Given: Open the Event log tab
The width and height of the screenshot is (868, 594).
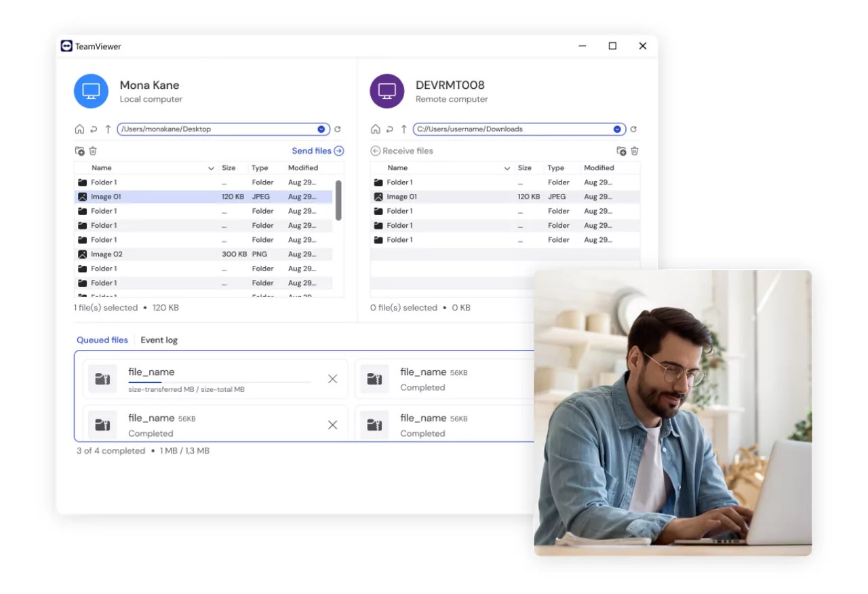Looking at the screenshot, I should 159,340.
